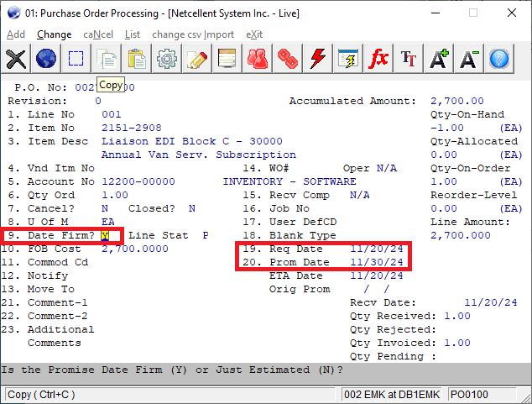Open the Add menu
Screen dimensions: 532x404
click(15, 34)
